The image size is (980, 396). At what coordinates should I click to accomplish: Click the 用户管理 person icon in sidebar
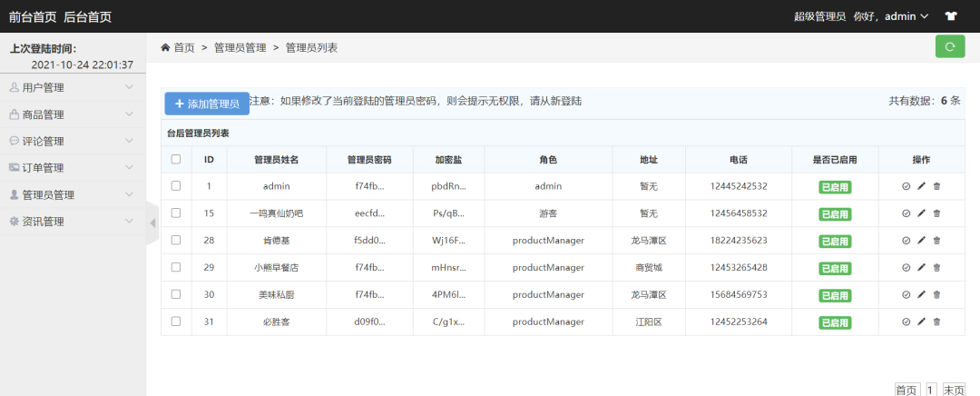pyautogui.click(x=14, y=87)
